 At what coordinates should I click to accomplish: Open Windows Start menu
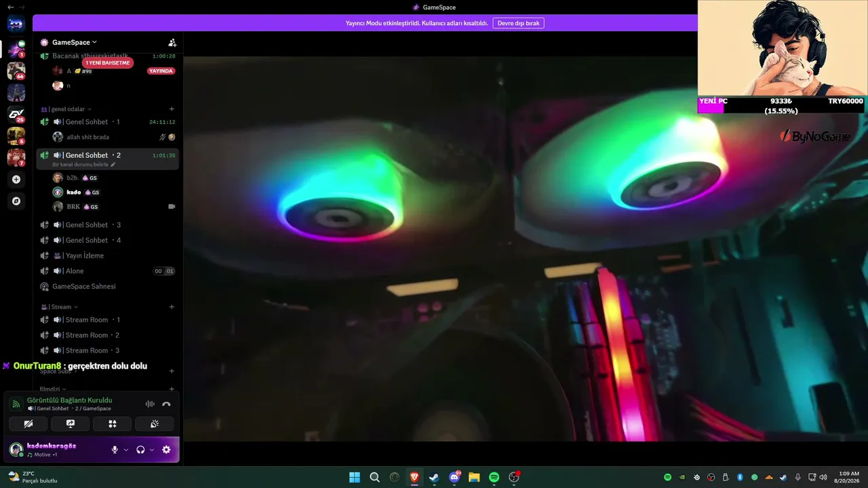[355, 477]
